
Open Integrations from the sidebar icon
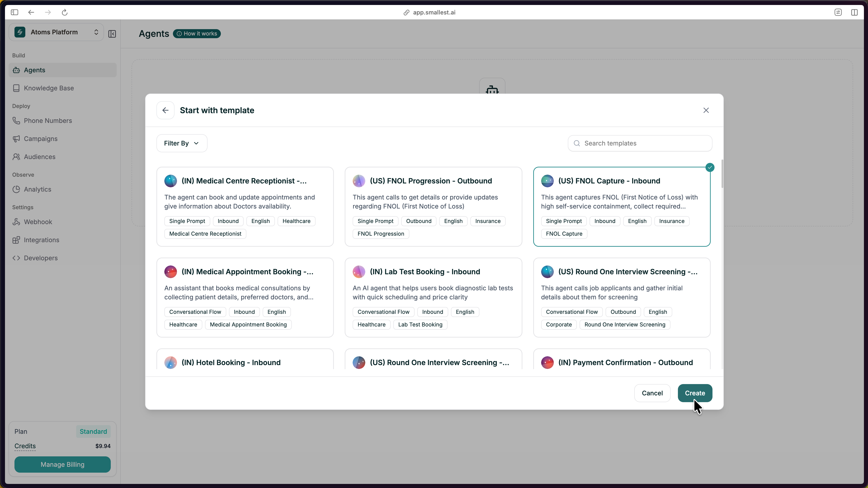click(17, 240)
